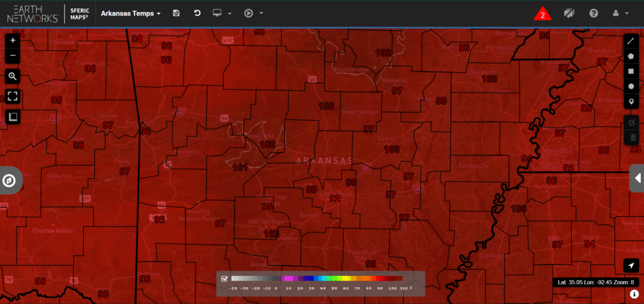Save the current map with floppy icon
Image resolution: width=644 pixels, height=304 pixels.
pos(176,13)
